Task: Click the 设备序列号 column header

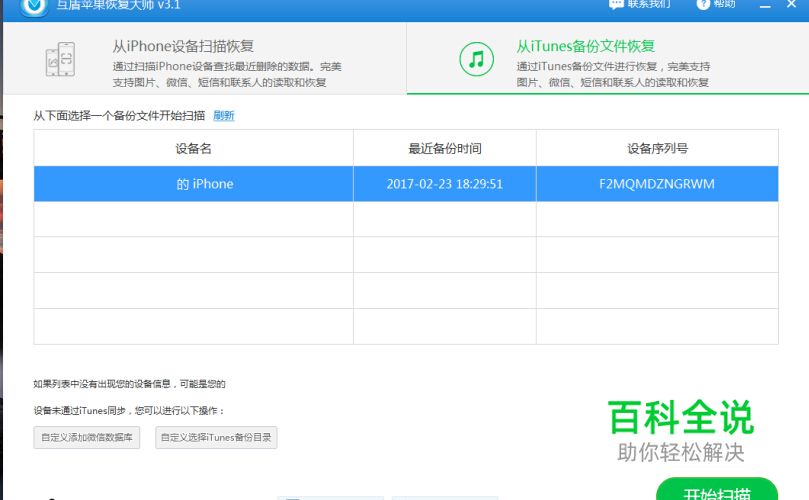Action: pos(657,148)
